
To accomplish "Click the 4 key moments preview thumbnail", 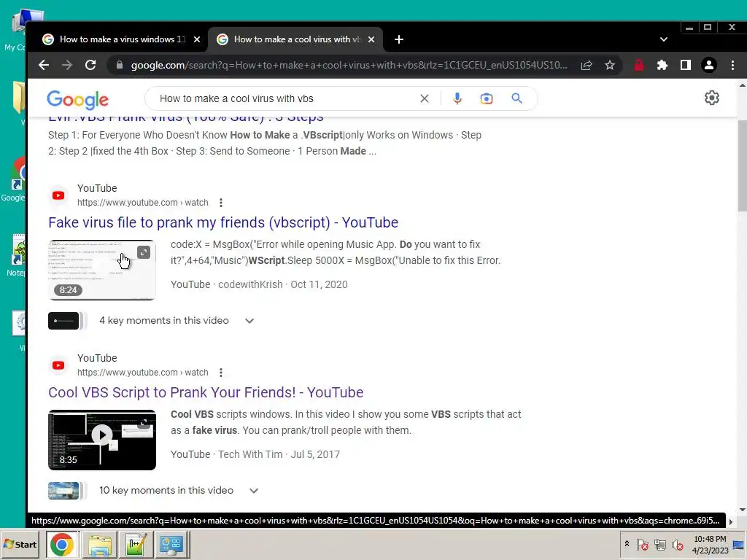I will [x=64, y=321].
